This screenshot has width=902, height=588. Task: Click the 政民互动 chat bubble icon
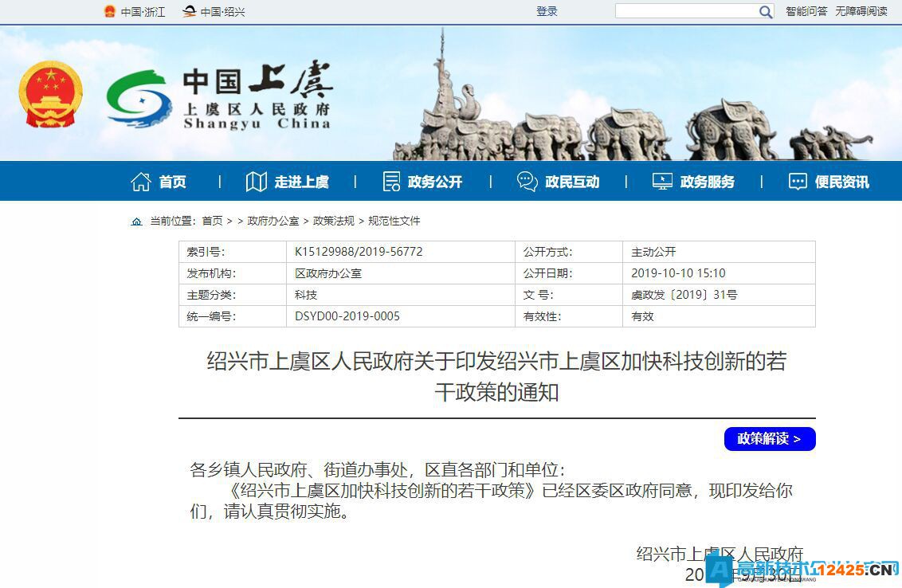pyautogui.click(x=526, y=181)
